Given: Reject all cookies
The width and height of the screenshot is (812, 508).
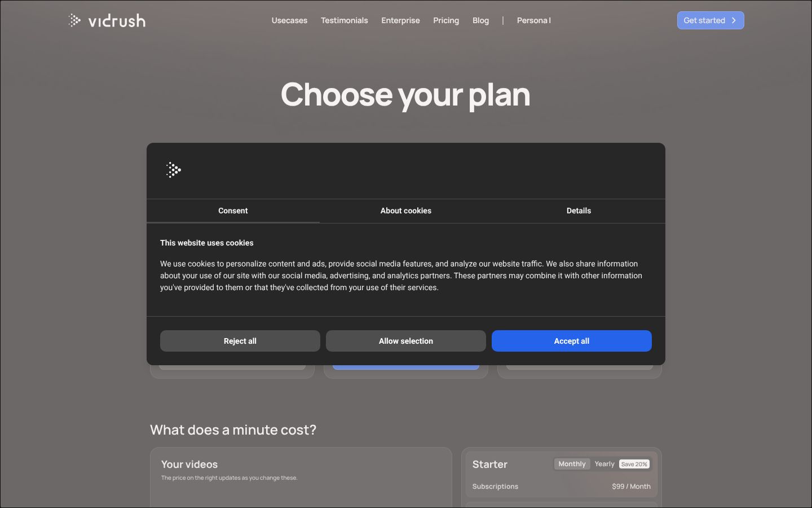Looking at the screenshot, I should (x=240, y=341).
